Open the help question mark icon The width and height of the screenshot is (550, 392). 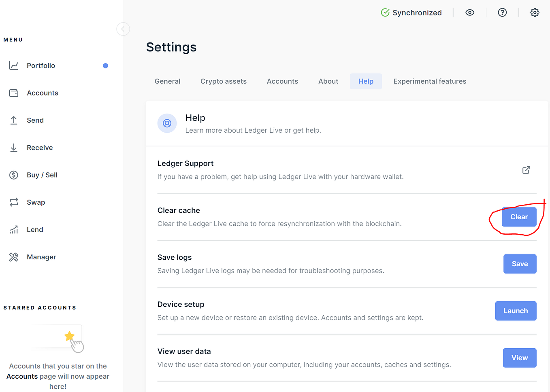pyautogui.click(x=502, y=12)
